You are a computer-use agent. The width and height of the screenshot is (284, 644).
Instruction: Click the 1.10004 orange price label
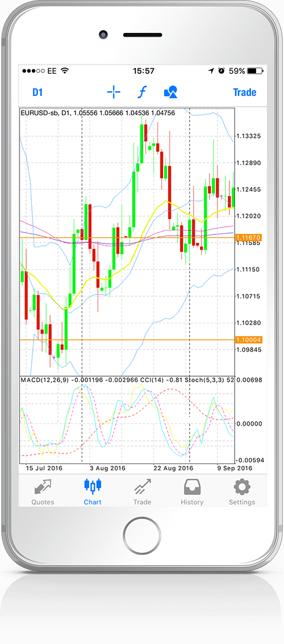(248, 340)
